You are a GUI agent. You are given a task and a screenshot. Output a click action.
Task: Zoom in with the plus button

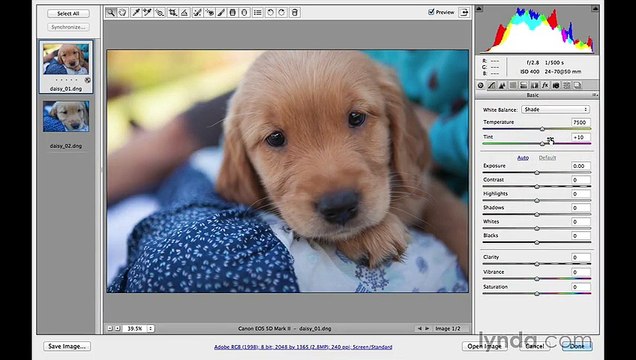click(x=117, y=328)
